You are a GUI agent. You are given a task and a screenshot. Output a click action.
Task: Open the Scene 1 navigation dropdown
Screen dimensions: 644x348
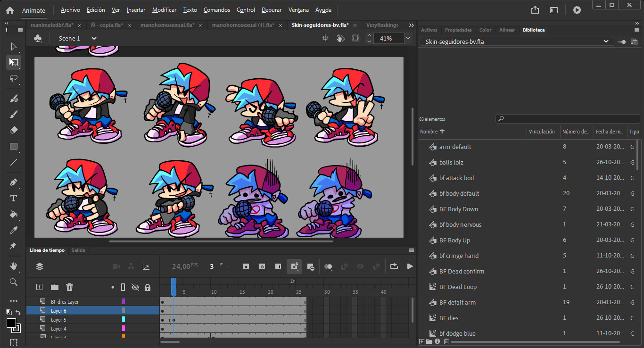coord(94,38)
